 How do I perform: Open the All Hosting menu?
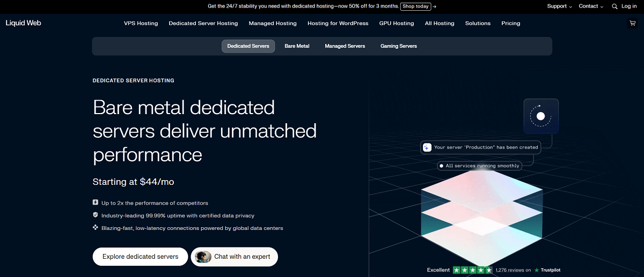[x=440, y=24]
